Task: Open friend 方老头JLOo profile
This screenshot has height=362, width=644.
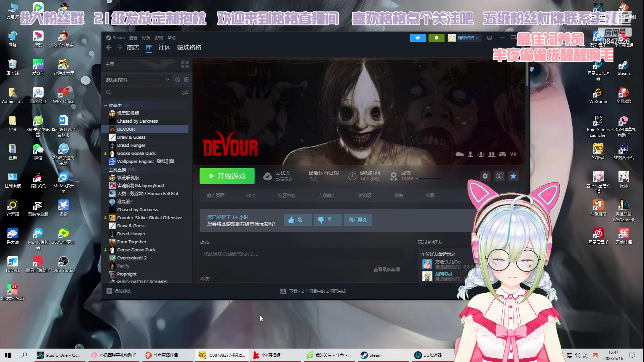Action: click(447, 261)
